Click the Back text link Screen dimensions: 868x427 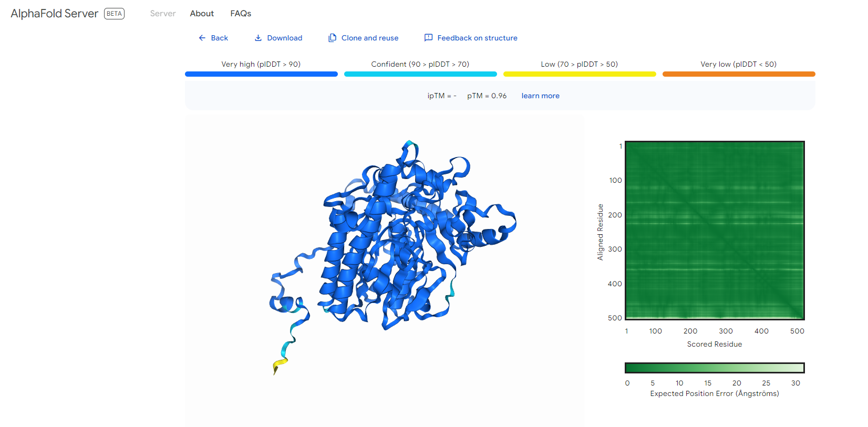(219, 38)
